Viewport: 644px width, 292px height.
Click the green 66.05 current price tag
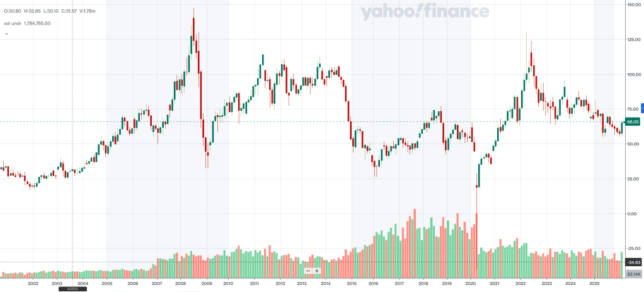point(633,121)
